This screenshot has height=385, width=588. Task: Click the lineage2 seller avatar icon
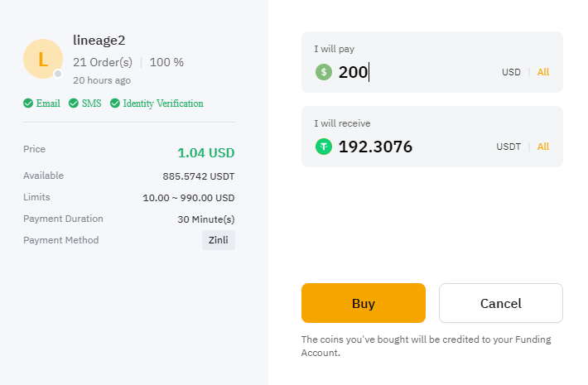43,59
